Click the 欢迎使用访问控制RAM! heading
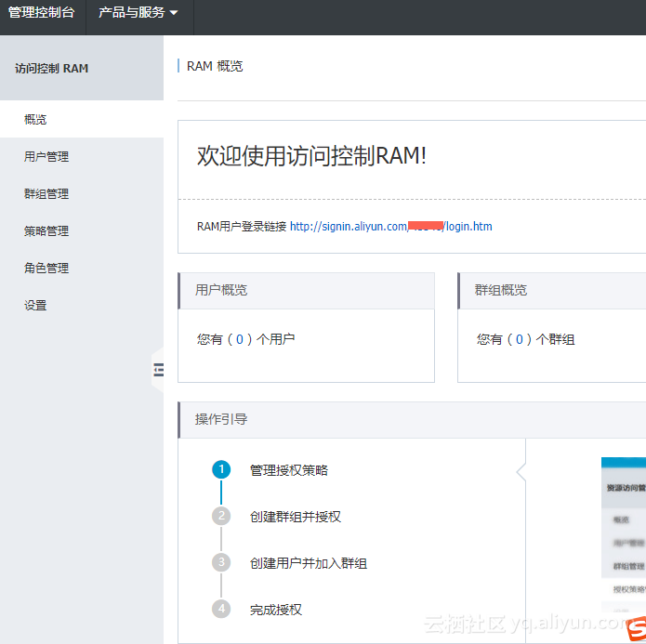This screenshot has height=644, width=646. [311, 156]
